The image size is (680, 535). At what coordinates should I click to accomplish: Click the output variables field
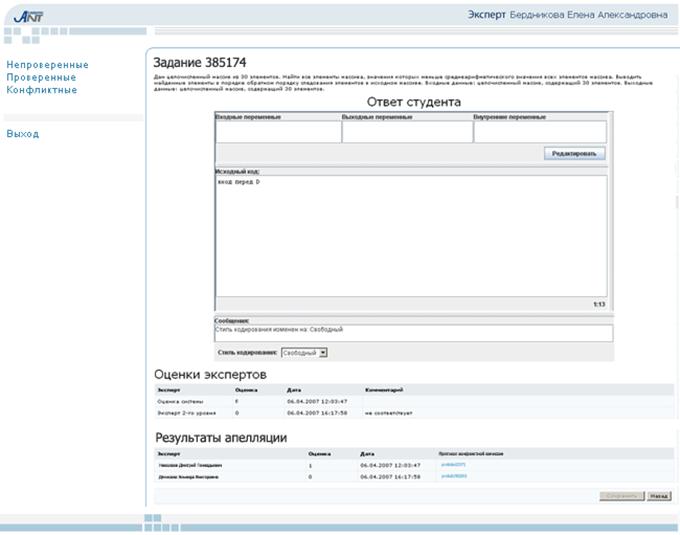407,131
